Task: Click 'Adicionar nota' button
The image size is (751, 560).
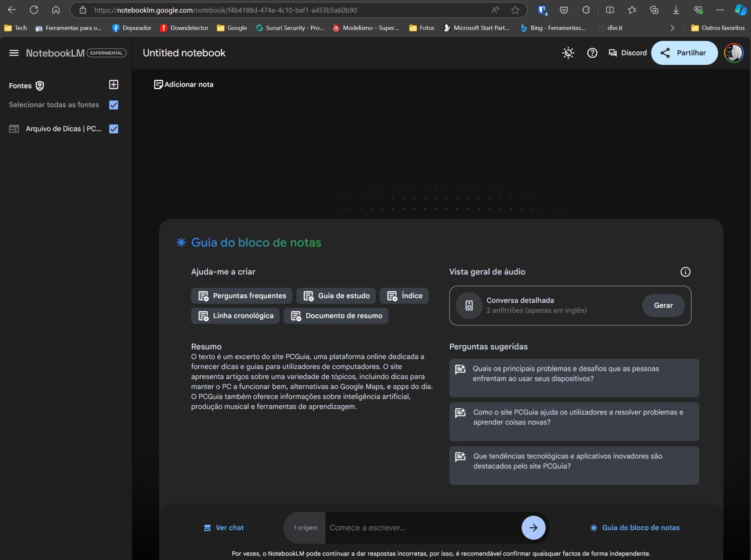Action: [183, 85]
